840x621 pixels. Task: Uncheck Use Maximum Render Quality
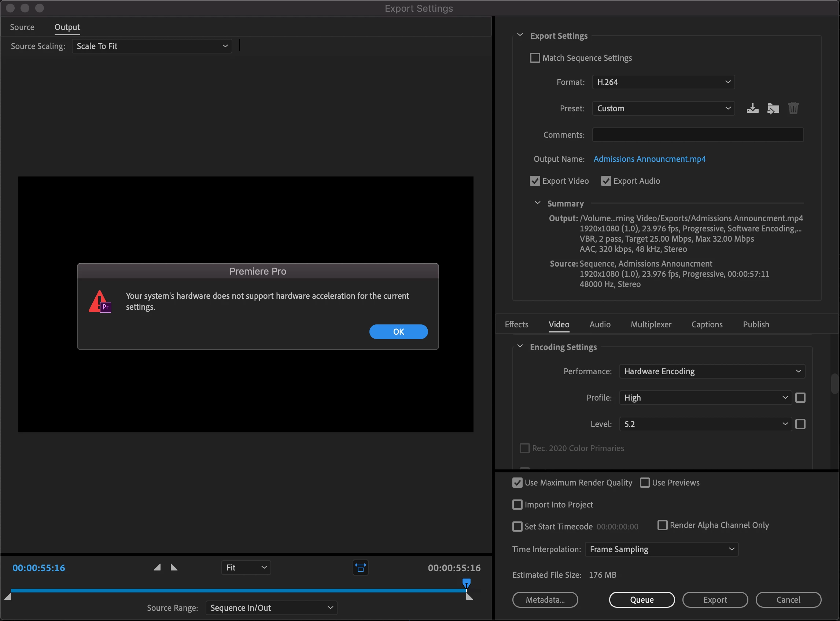(517, 483)
